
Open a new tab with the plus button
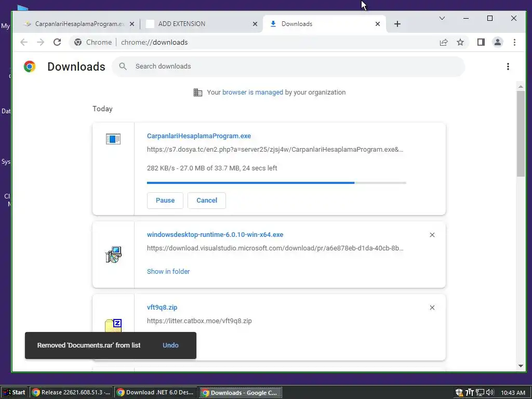(x=397, y=24)
